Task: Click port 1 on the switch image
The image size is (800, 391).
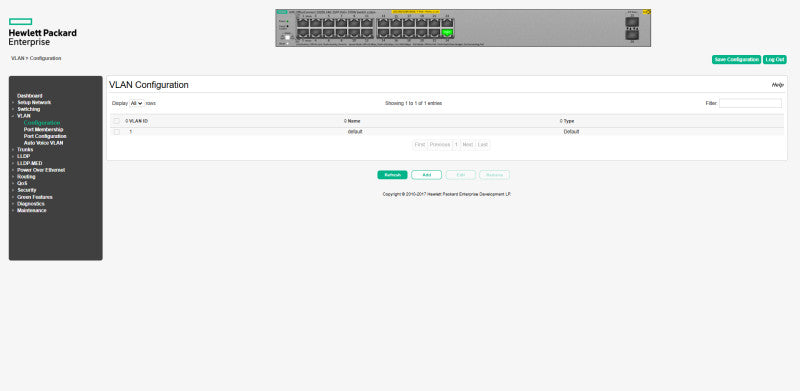Action: pyautogui.click(x=303, y=23)
